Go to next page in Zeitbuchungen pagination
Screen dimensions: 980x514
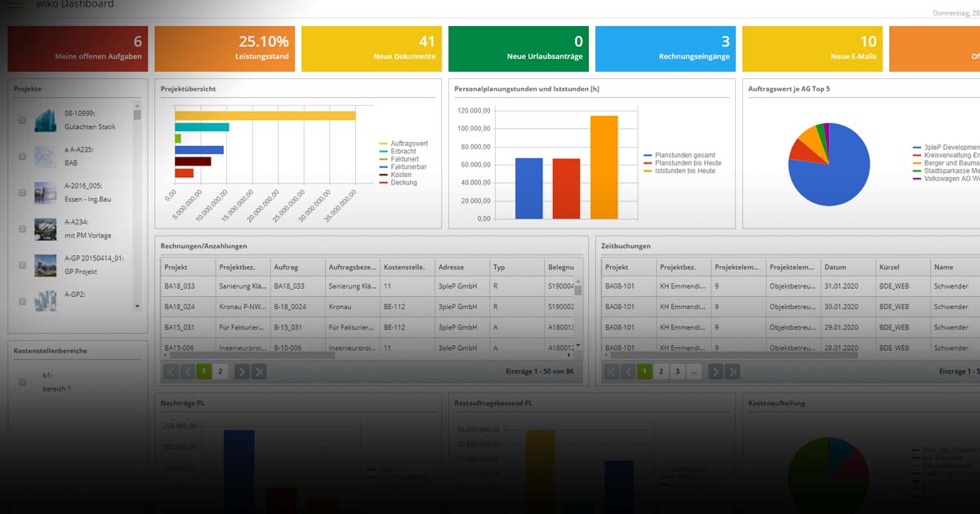[715, 372]
